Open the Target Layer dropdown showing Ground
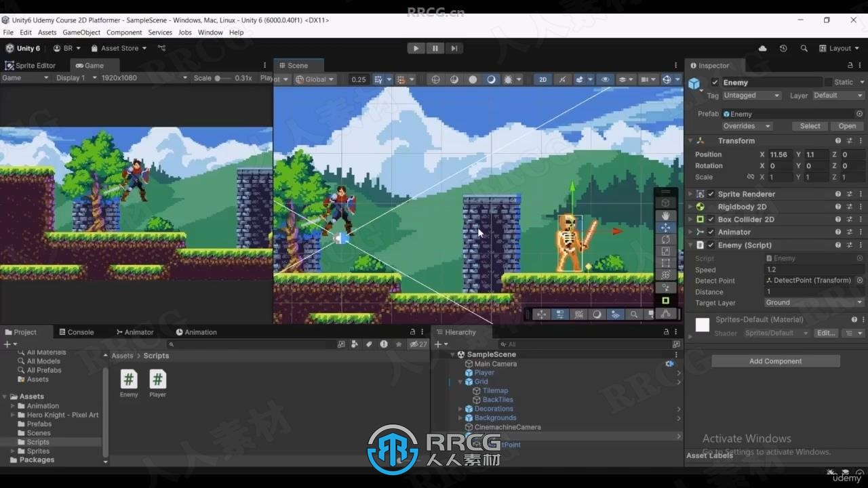The image size is (868, 488). [x=813, y=303]
